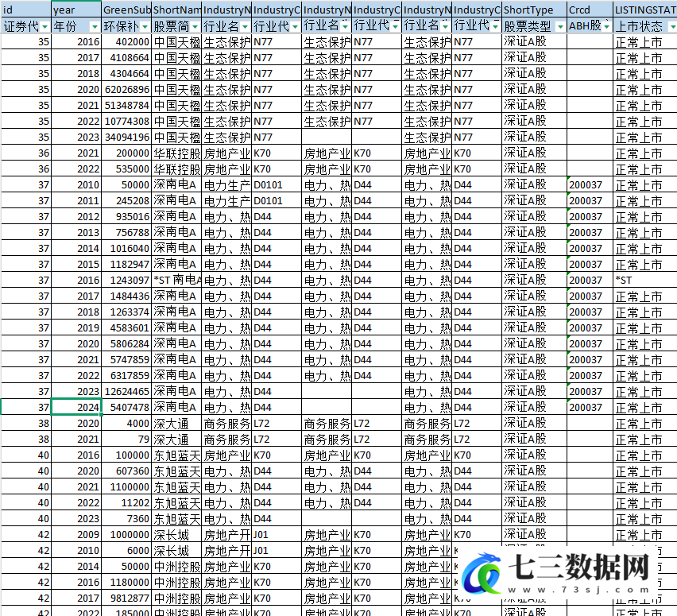Select the cell with value 6317859
This screenshot has height=616, width=677.
tap(126, 375)
